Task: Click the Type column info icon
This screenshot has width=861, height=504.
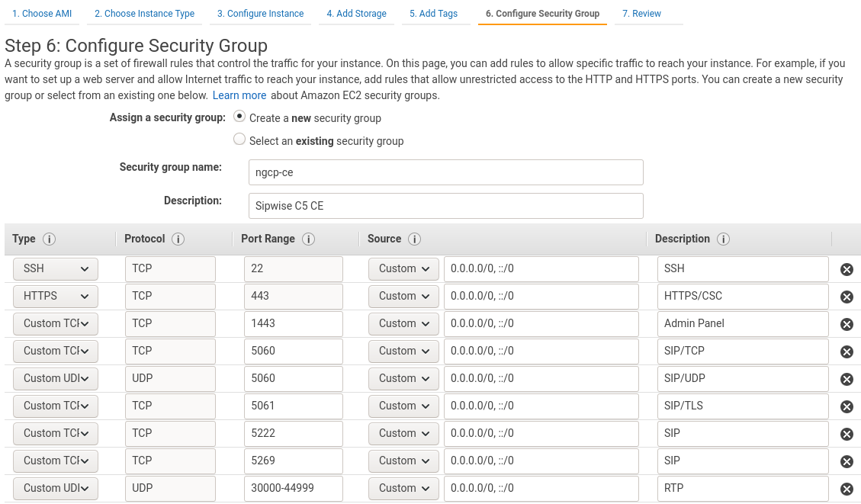Action: 47,239
